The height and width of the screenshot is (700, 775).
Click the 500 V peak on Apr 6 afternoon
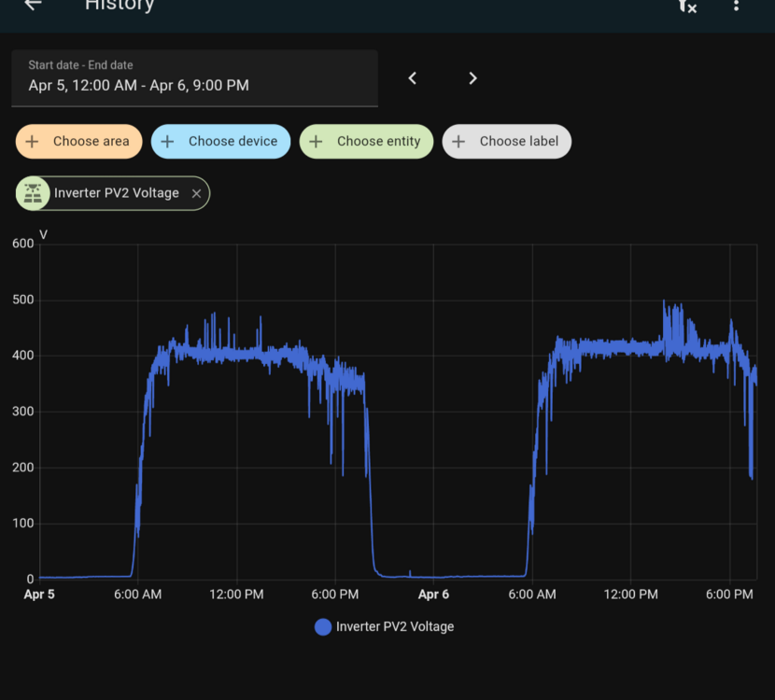(x=664, y=302)
